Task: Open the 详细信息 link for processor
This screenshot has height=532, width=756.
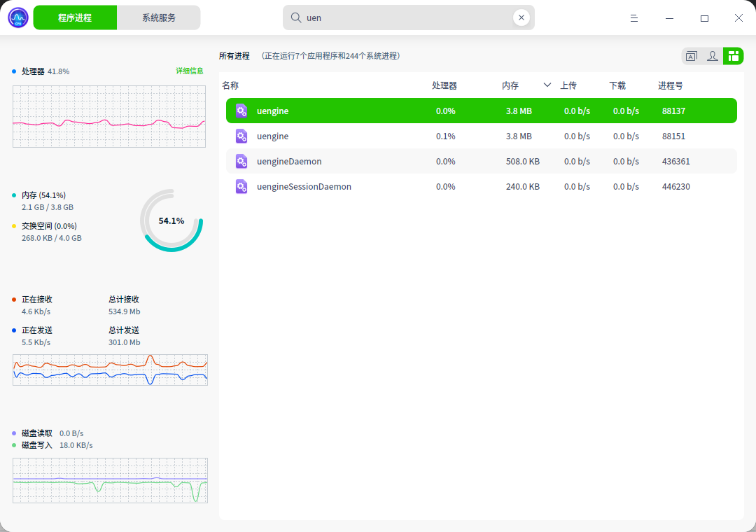Action: 189,71
